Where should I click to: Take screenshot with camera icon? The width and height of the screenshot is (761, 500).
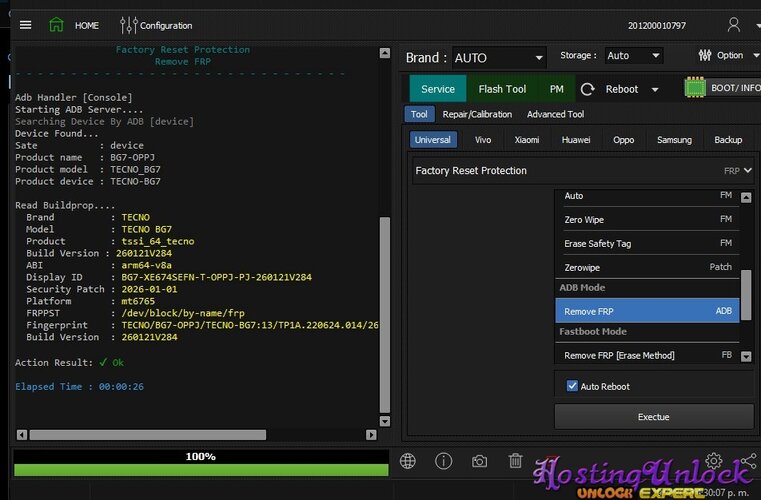(x=480, y=461)
